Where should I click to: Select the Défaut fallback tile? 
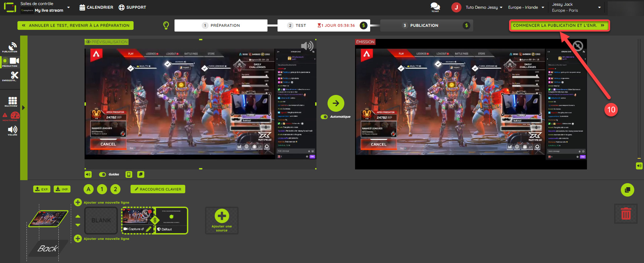tap(171, 220)
